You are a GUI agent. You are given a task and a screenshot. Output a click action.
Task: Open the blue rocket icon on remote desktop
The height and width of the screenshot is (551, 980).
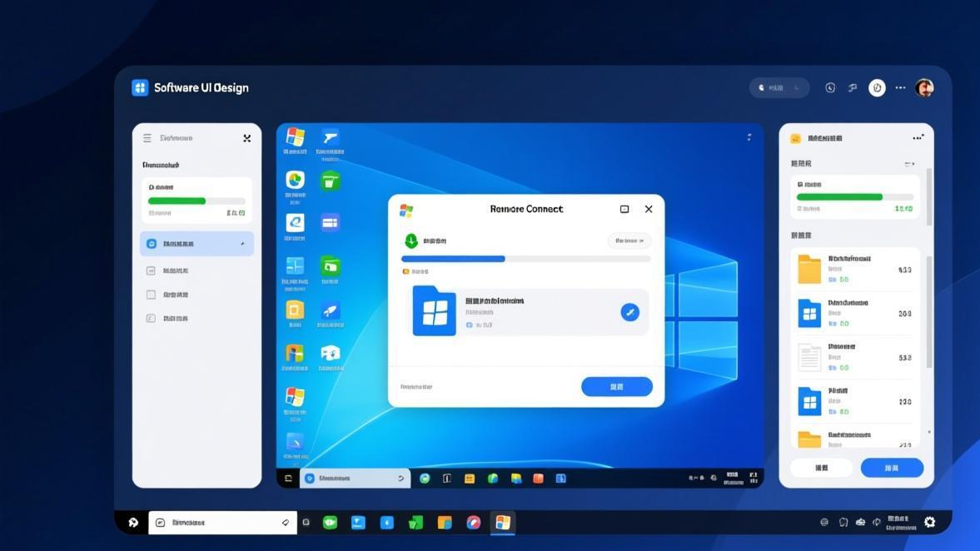coord(330,310)
